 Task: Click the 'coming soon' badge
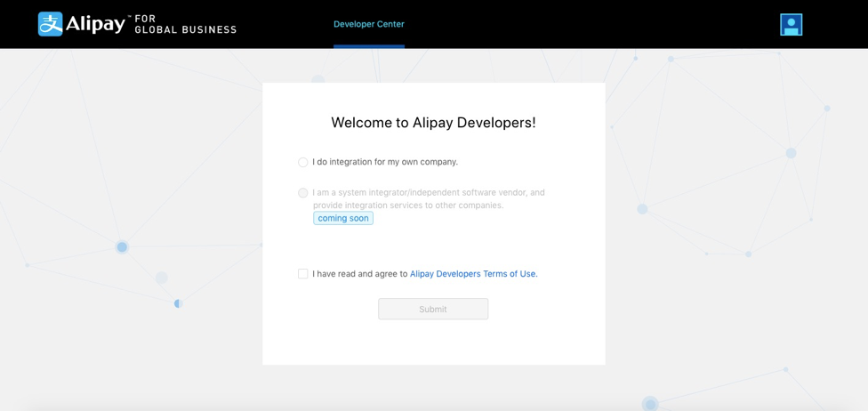343,218
